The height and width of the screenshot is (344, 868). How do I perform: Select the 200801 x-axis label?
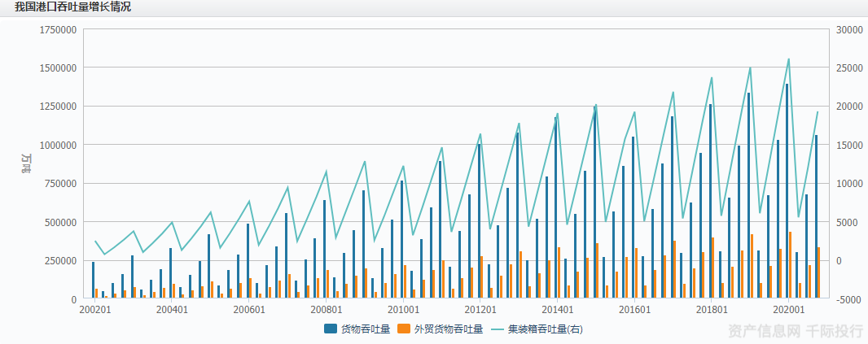pos(327,310)
